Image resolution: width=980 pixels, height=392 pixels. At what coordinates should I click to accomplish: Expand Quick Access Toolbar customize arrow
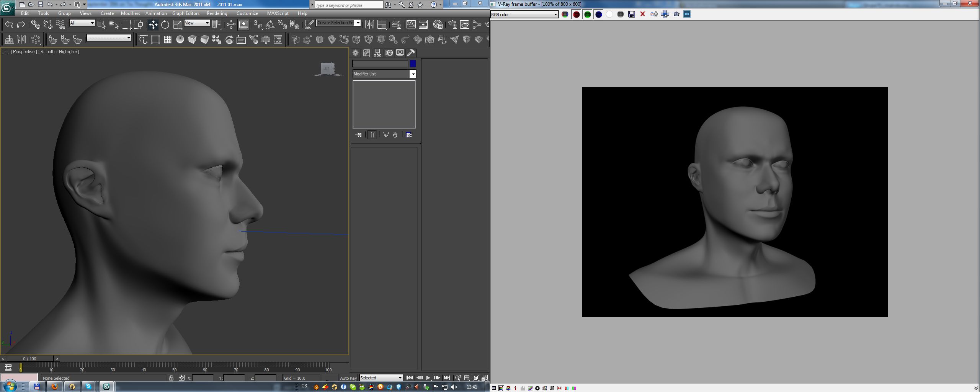[x=85, y=5]
